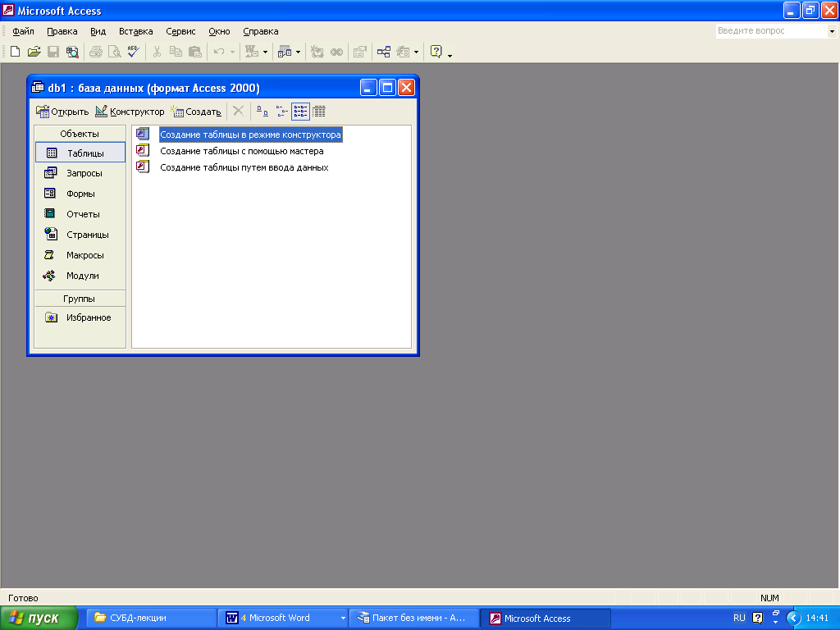Click the пуск Start button
Image resolution: width=840 pixels, height=630 pixels.
39,619
